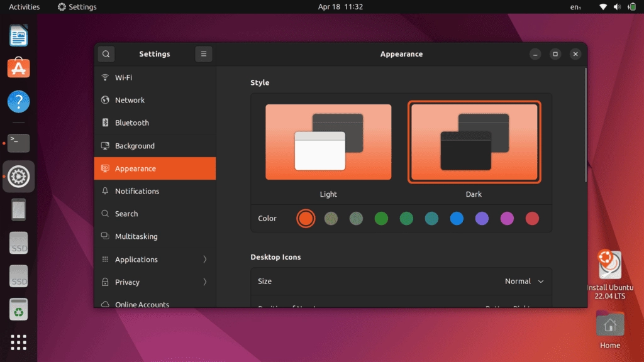Select Bluetooth in Settings sidebar

pyautogui.click(x=155, y=123)
